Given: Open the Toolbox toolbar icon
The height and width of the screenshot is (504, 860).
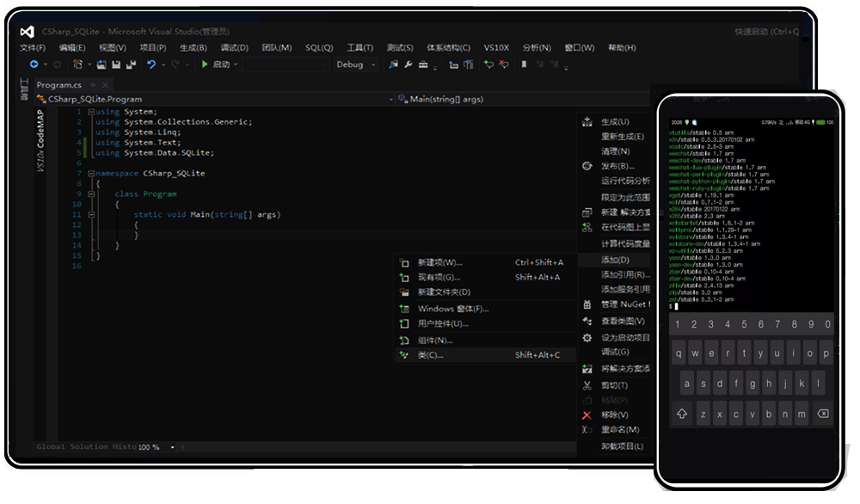Looking at the screenshot, I should coord(423,65).
